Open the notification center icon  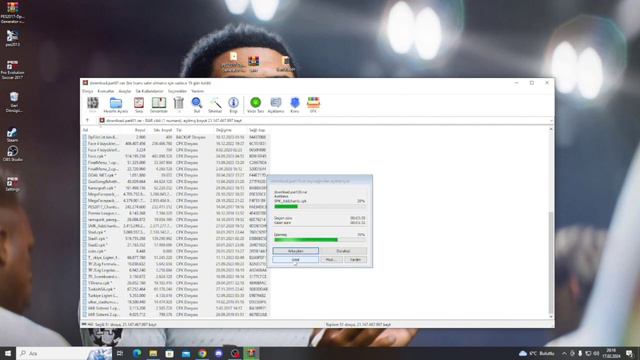(629, 353)
